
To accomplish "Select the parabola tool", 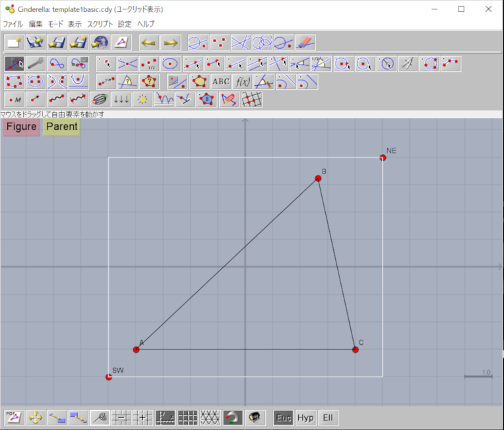I will [x=79, y=82].
